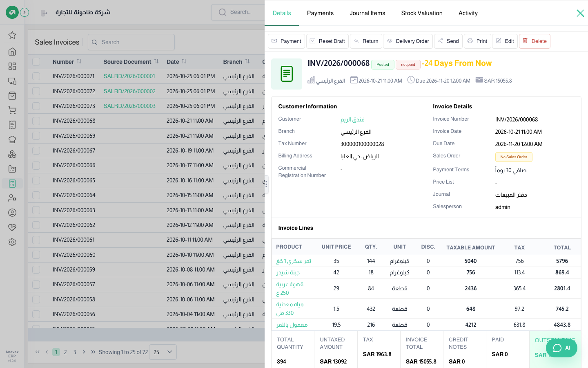The width and height of the screenshot is (588, 368).
Task: Tick checkbox for INV/2026/000071 row
Action: pos(36,76)
